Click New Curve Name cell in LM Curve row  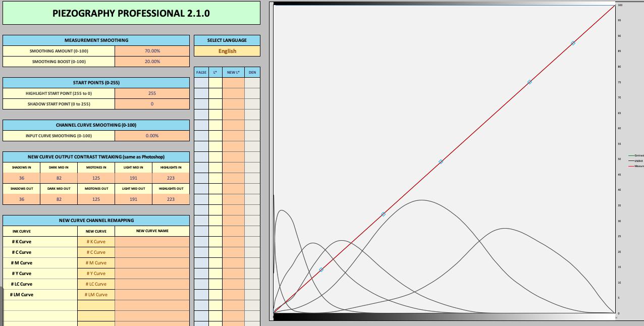point(152,295)
